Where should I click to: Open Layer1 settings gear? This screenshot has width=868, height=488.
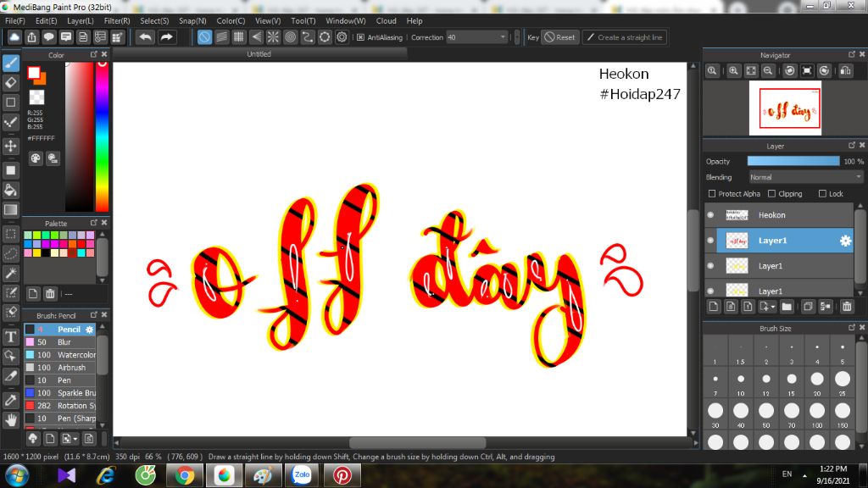pyautogui.click(x=845, y=241)
